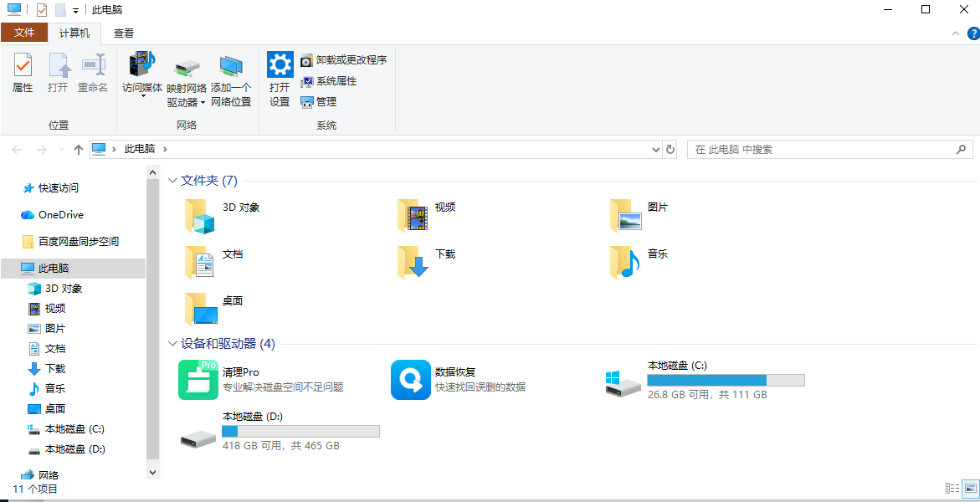Switch to details view in status bar
The width and height of the screenshot is (980, 502).
click(952, 489)
